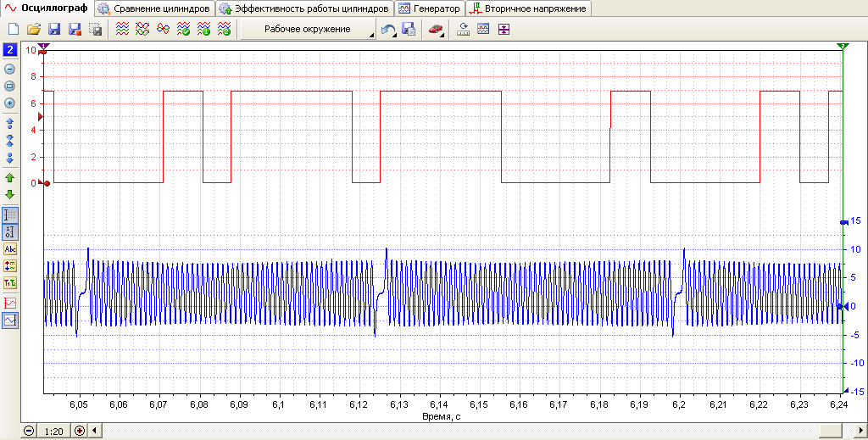Toggle the vertical axis scale sidebar button

[10, 232]
